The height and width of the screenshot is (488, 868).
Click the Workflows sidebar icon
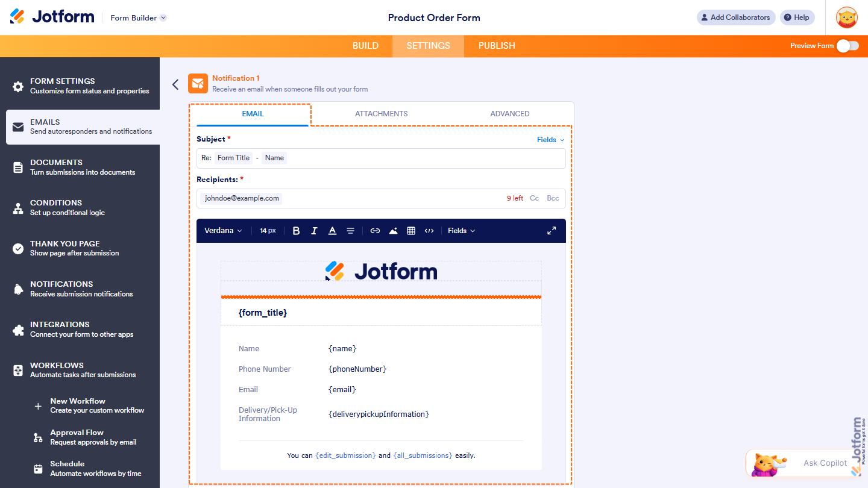(18, 371)
